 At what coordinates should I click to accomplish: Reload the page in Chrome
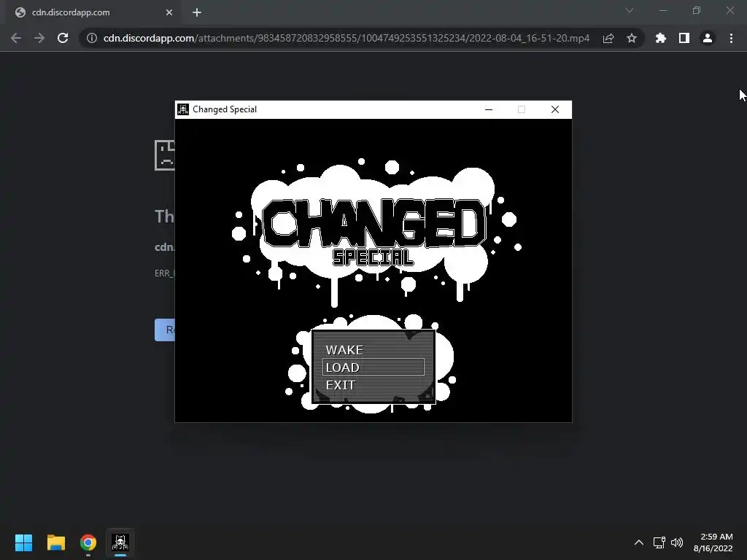pyautogui.click(x=63, y=38)
